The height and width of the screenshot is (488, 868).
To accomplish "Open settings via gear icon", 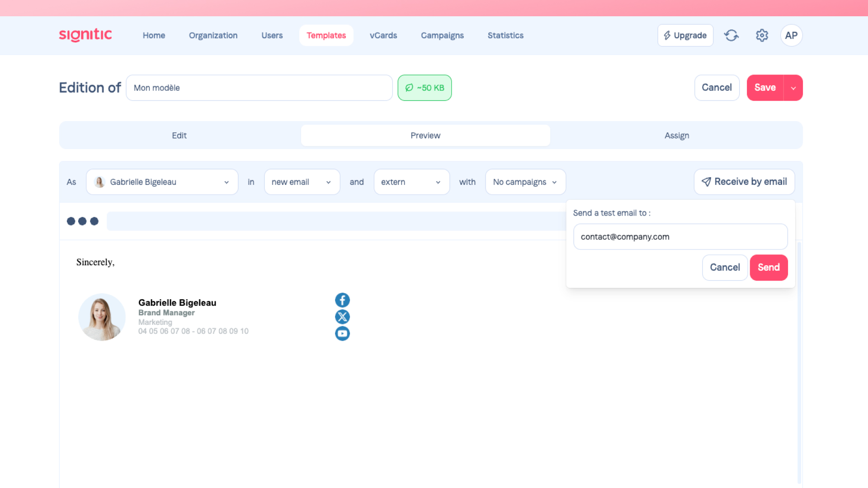I will (x=762, y=35).
